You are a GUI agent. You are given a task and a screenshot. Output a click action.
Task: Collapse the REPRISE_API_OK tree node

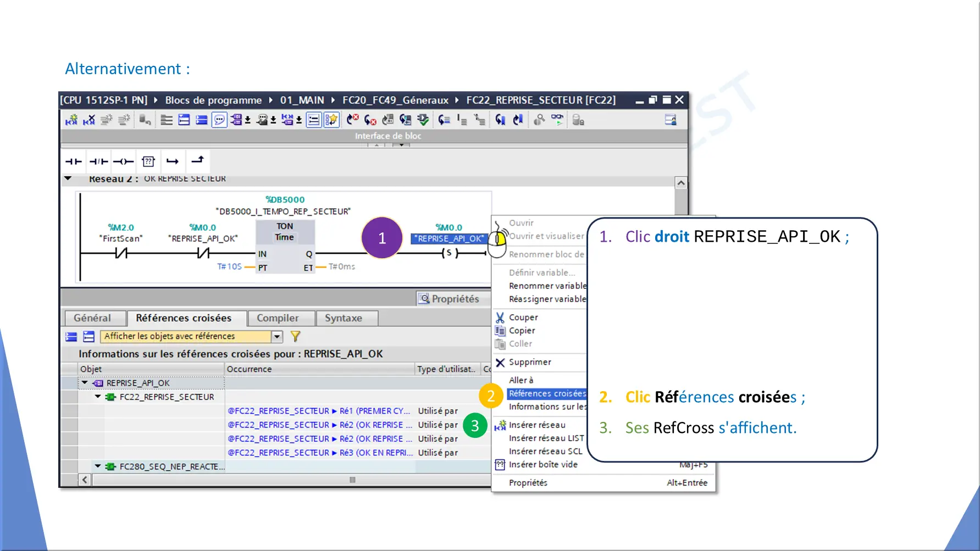click(85, 383)
